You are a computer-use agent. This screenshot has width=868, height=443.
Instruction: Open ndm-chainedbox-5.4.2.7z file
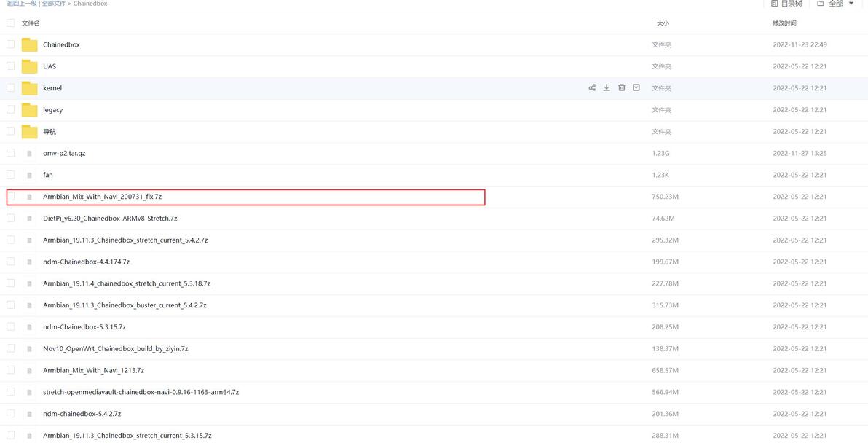82,414
